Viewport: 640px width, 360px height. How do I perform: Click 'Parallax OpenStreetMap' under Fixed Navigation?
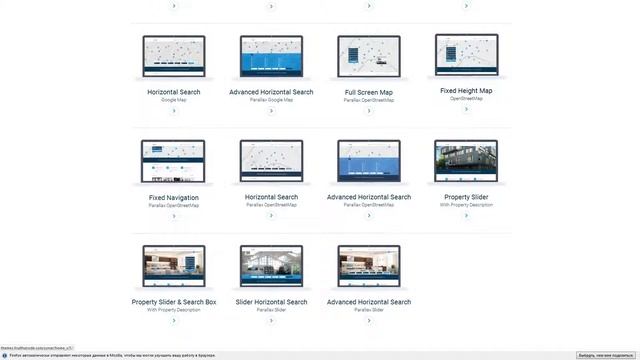[x=174, y=205]
